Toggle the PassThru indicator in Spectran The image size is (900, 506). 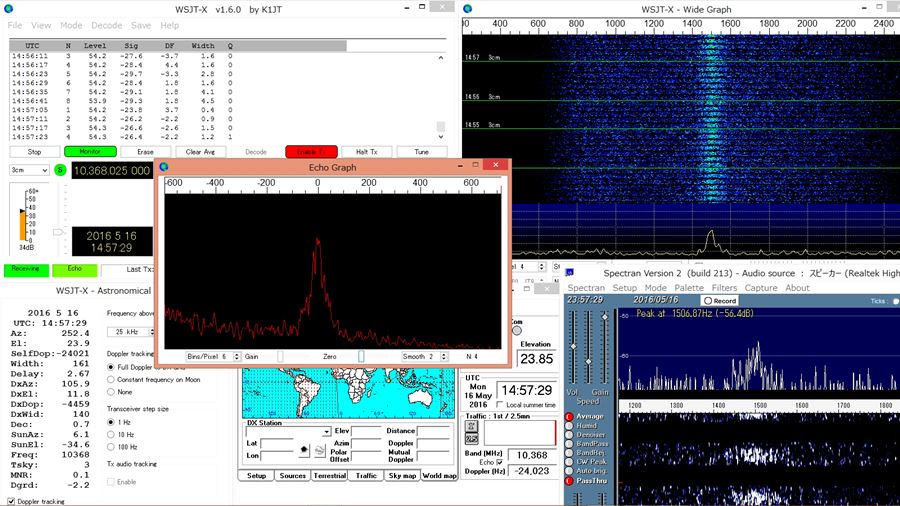(569, 481)
